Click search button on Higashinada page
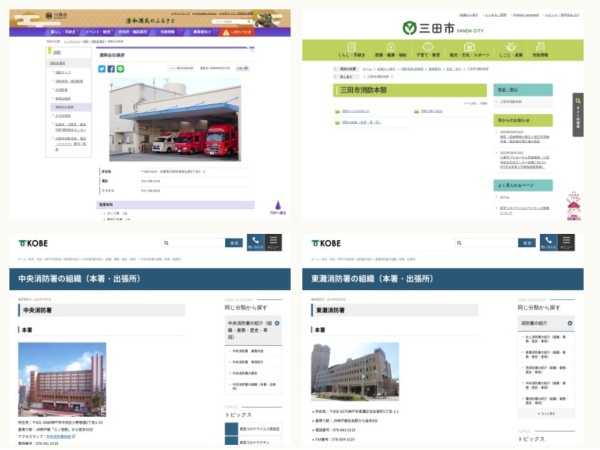Screen dimensions: 600x450 [527, 243]
